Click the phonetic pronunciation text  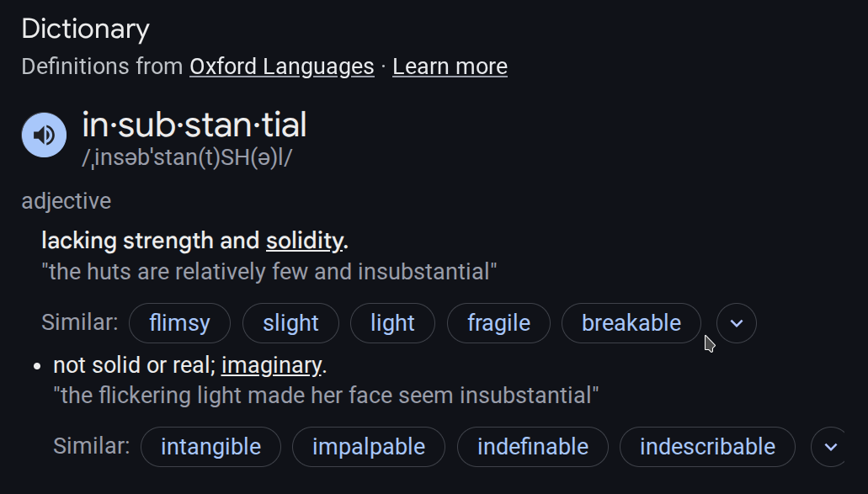click(x=187, y=158)
